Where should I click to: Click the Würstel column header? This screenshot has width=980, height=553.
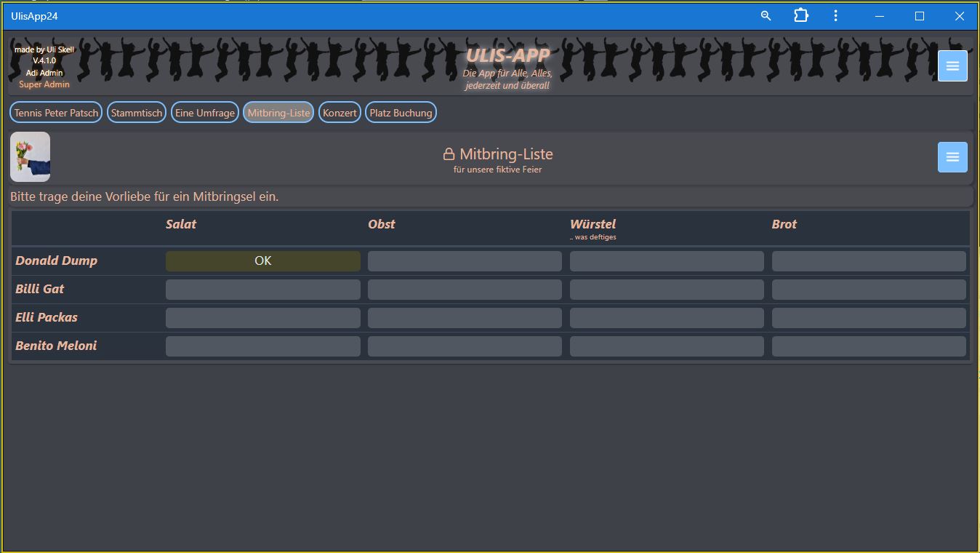pyautogui.click(x=593, y=224)
